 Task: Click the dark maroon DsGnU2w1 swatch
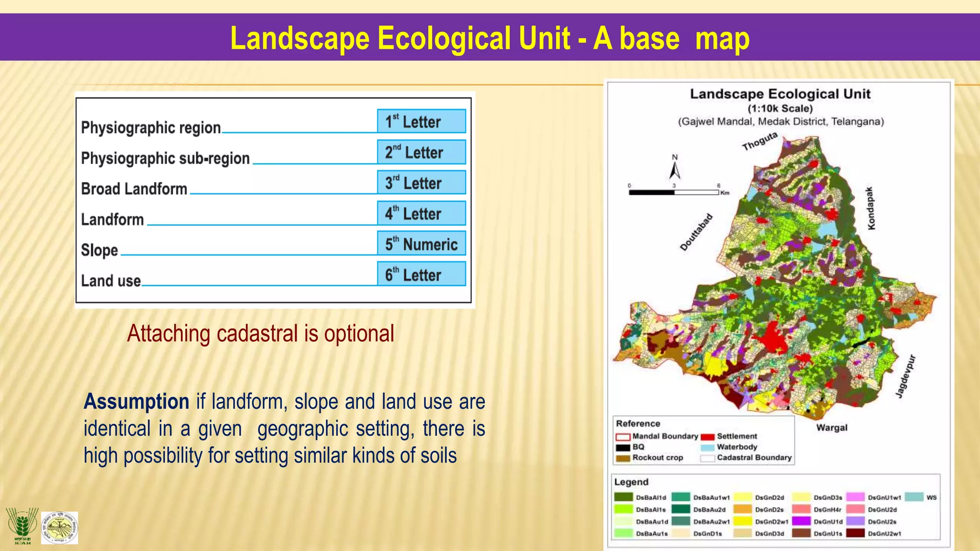tap(855, 533)
